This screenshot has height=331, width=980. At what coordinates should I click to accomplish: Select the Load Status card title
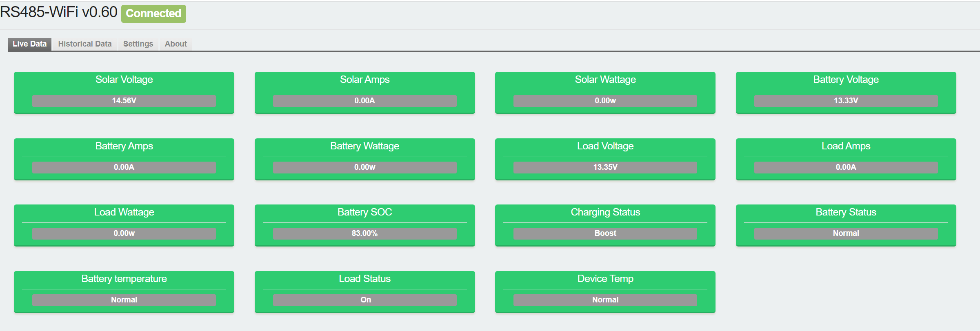pos(365,279)
